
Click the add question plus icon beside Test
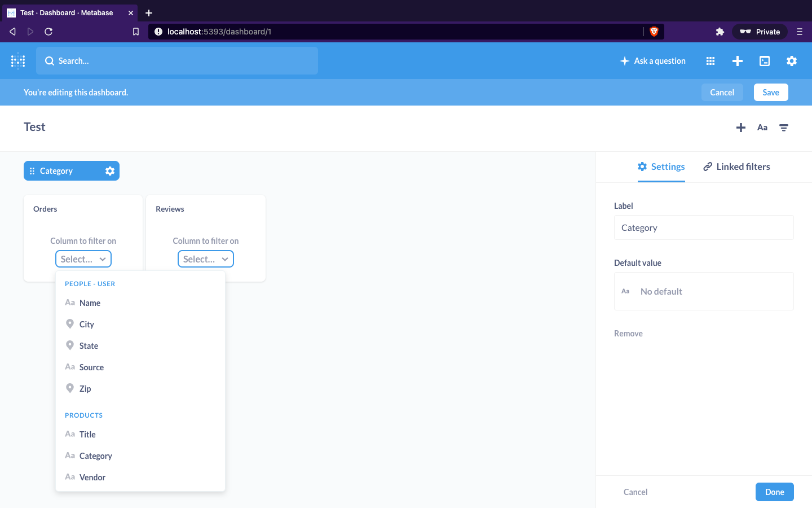point(741,128)
